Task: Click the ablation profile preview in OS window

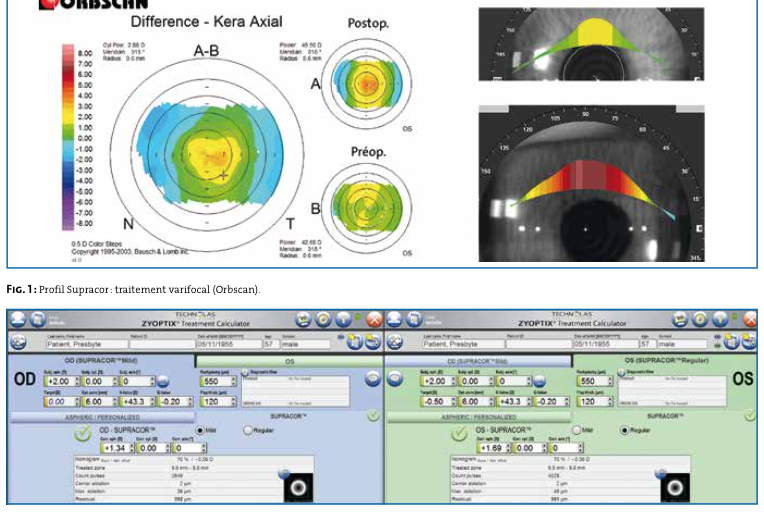Action: (x=675, y=488)
